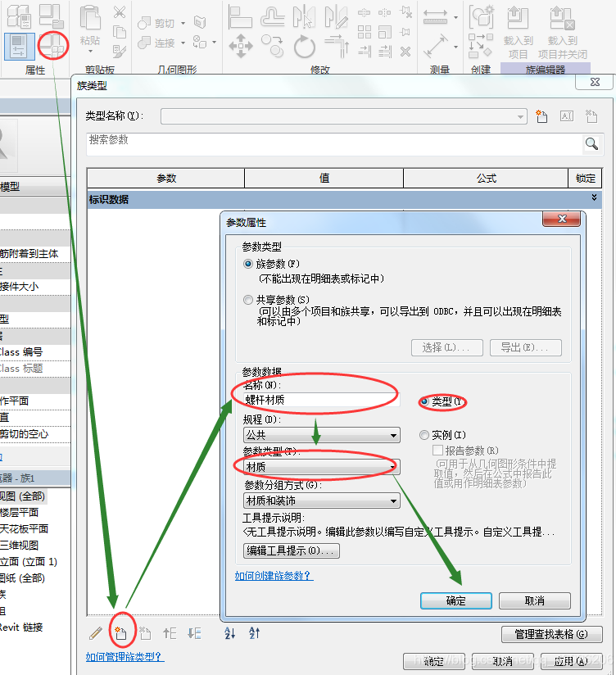The image size is (616, 675).
Task: Toggle 报告参数 (R) checkbox
Action: click(437, 451)
